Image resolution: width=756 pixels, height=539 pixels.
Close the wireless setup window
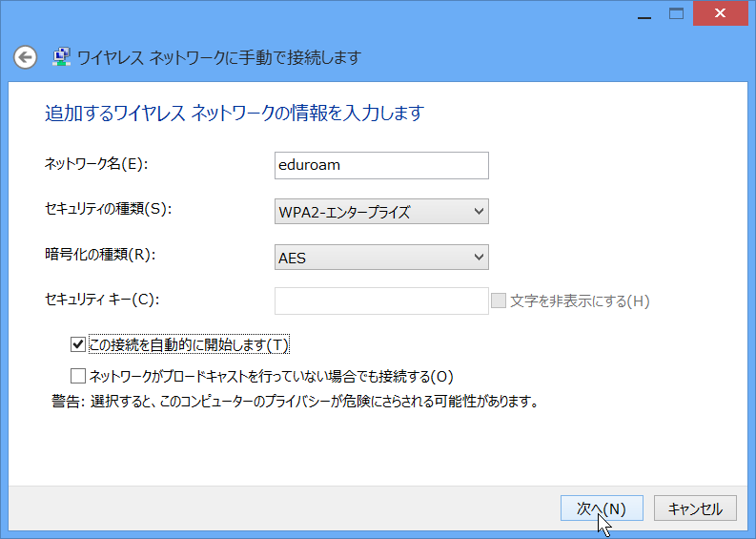click(721, 13)
